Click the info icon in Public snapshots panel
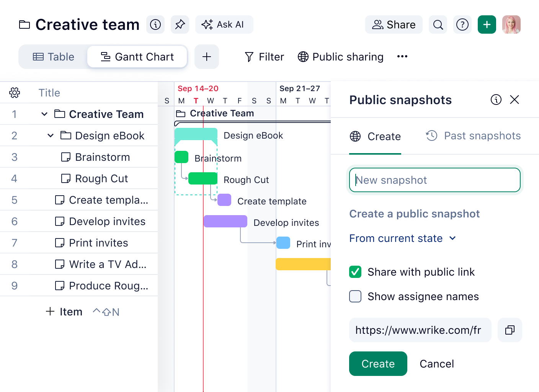Image resolution: width=539 pixels, height=392 pixels. pos(496,99)
